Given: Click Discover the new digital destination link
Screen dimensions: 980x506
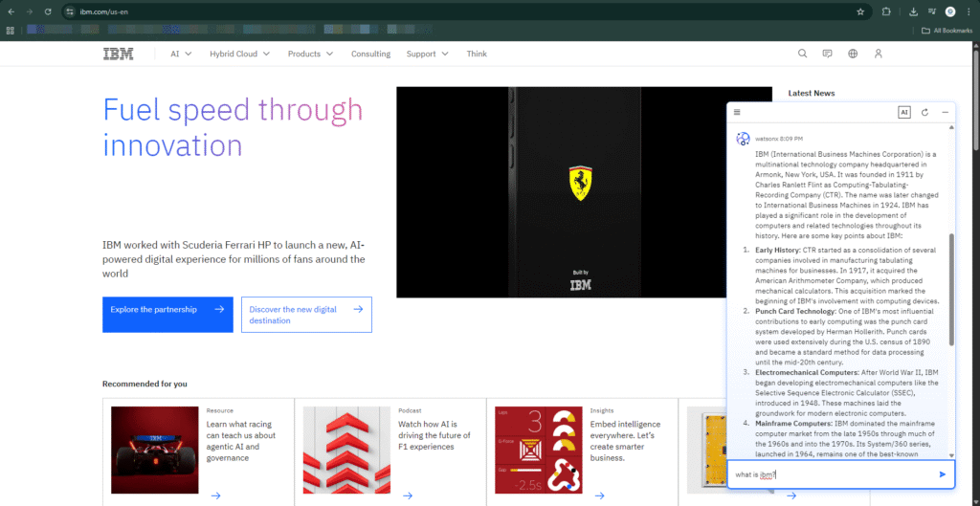Looking at the screenshot, I should coord(306,315).
